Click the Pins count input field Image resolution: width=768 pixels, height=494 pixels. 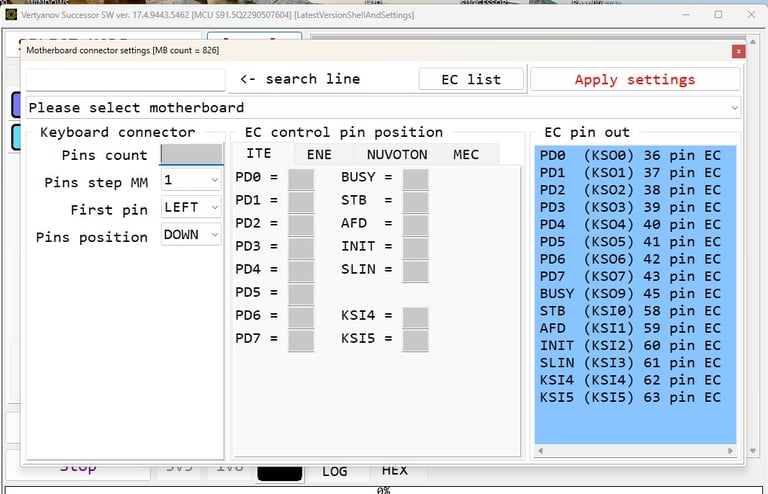point(192,155)
